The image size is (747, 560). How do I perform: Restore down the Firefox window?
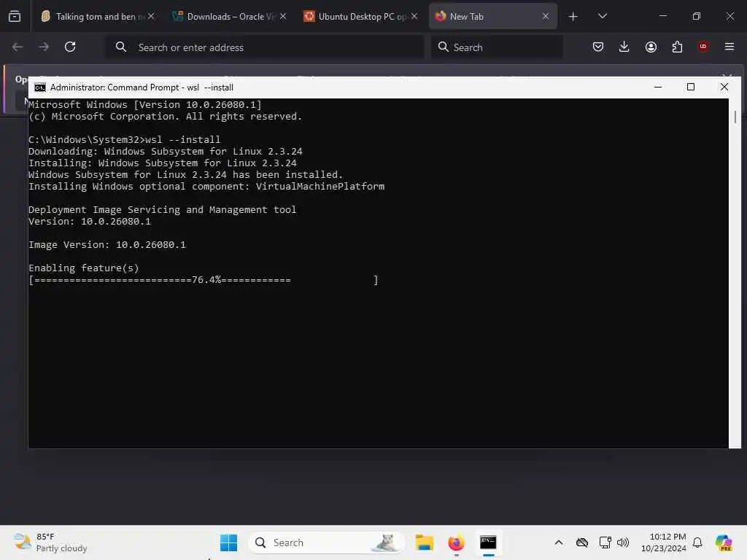tap(696, 16)
